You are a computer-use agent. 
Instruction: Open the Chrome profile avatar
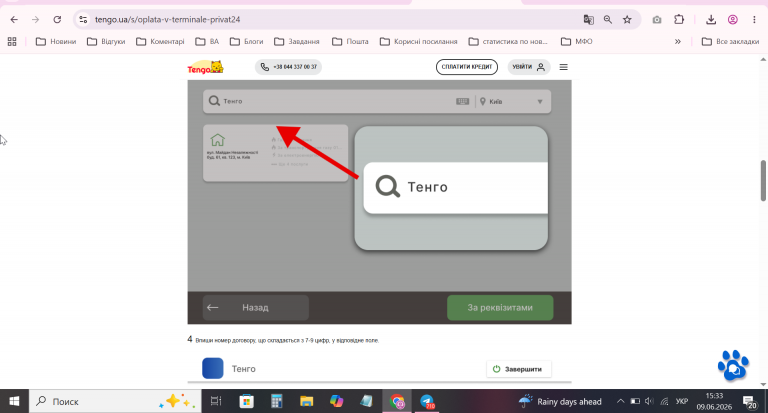click(733, 20)
